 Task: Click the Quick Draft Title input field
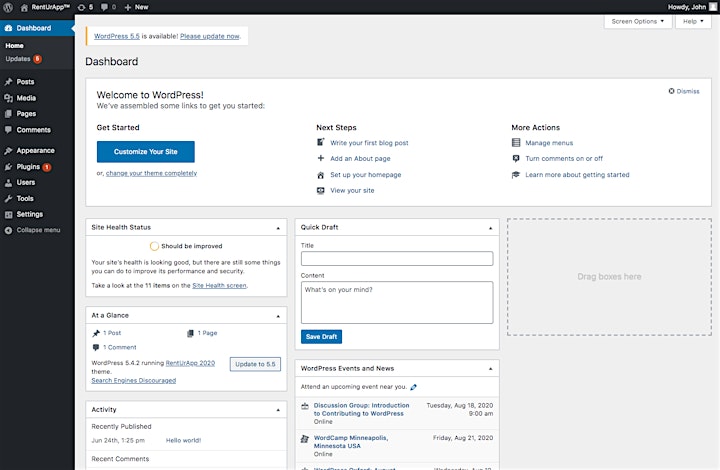[397, 258]
